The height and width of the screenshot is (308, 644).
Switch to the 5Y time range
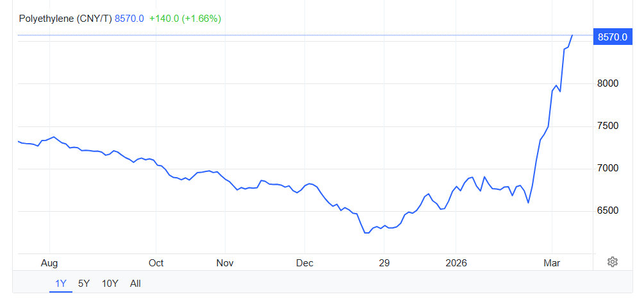click(x=84, y=283)
